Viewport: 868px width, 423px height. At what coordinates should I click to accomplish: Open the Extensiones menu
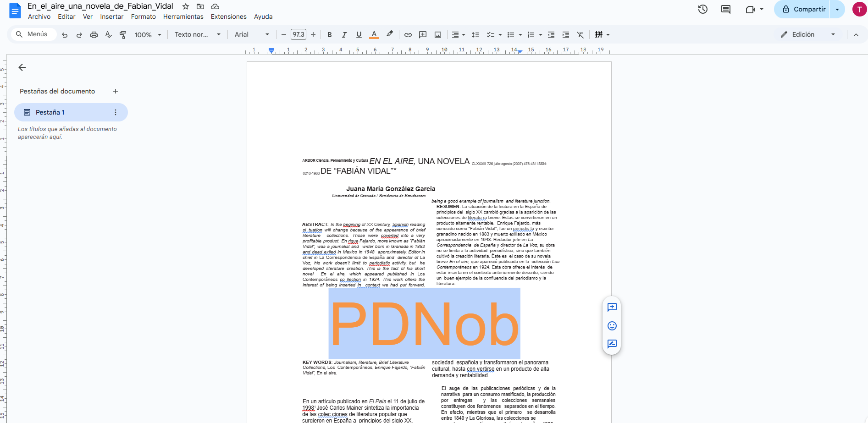[x=229, y=16]
